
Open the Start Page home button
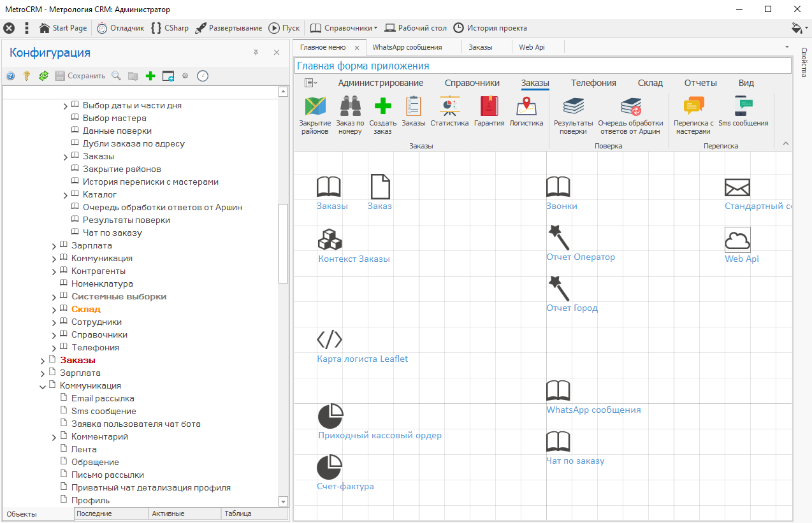[x=63, y=28]
